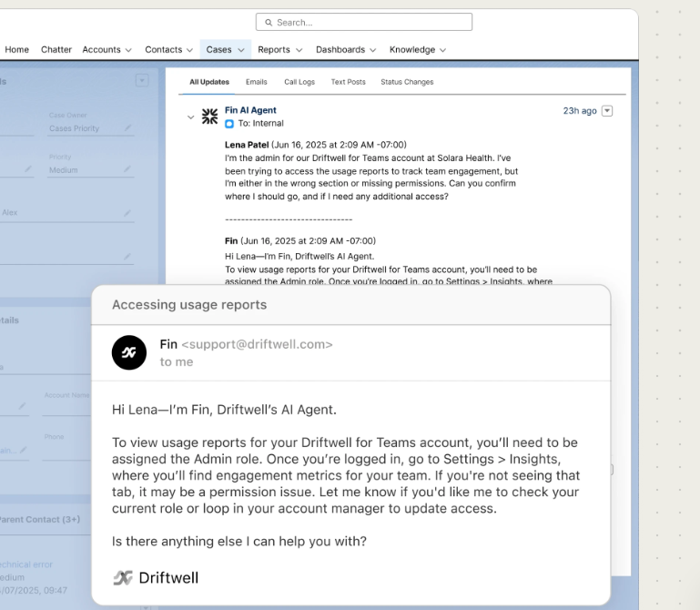Open the Reports navigation item
The width and height of the screenshot is (700, 610).
[274, 49]
